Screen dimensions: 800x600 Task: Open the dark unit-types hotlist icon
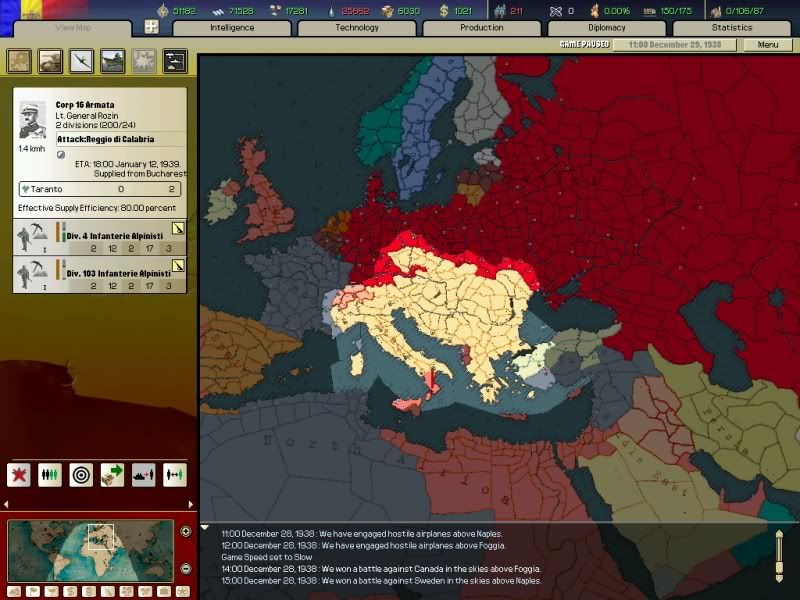pos(175,61)
